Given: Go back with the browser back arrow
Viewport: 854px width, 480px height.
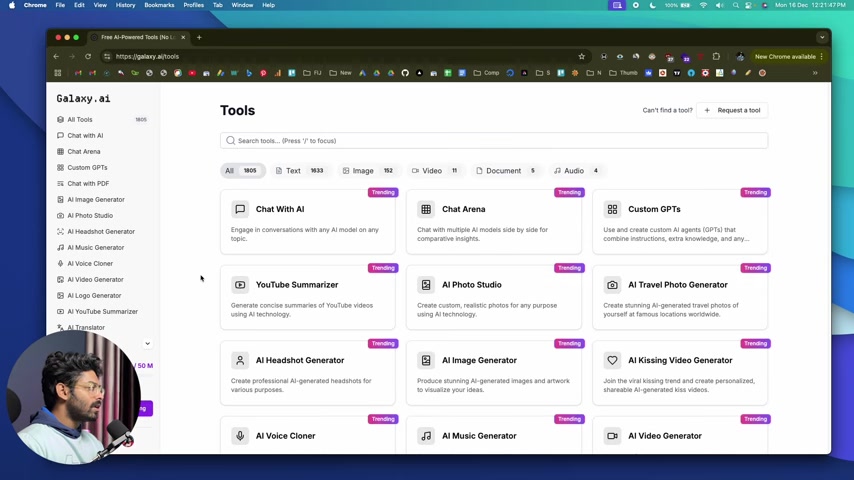Looking at the screenshot, I should click(56, 56).
